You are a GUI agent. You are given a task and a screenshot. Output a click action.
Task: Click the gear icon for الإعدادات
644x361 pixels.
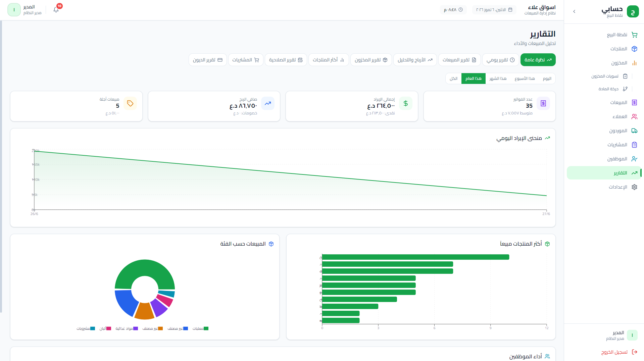point(634,187)
